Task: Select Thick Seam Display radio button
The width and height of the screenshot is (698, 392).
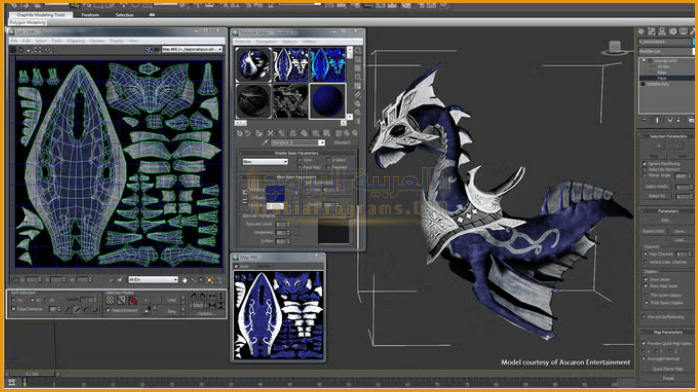Action: 646,303
